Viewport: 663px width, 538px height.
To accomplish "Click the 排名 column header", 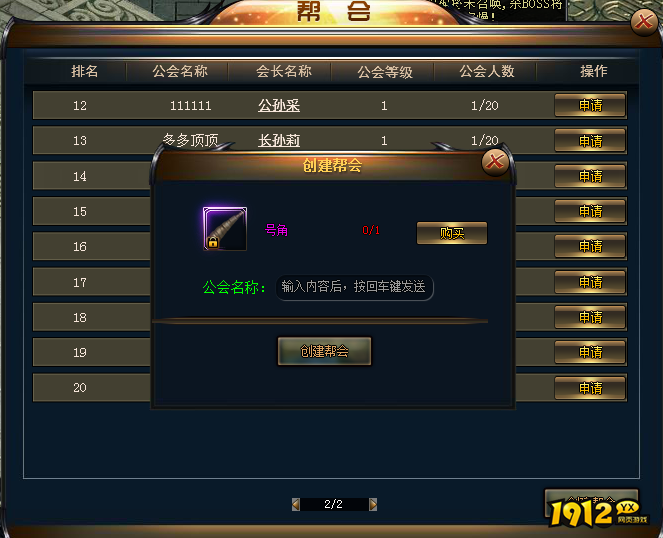I will pos(85,71).
